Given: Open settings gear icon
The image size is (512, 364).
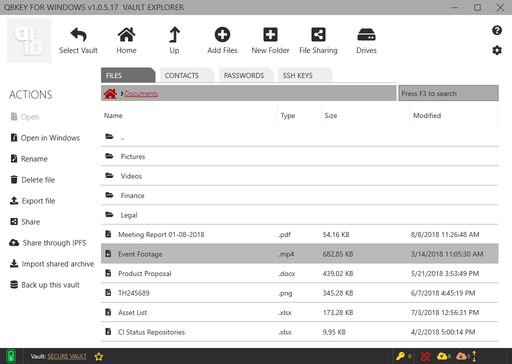Looking at the screenshot, I should (x=497, y=50).
